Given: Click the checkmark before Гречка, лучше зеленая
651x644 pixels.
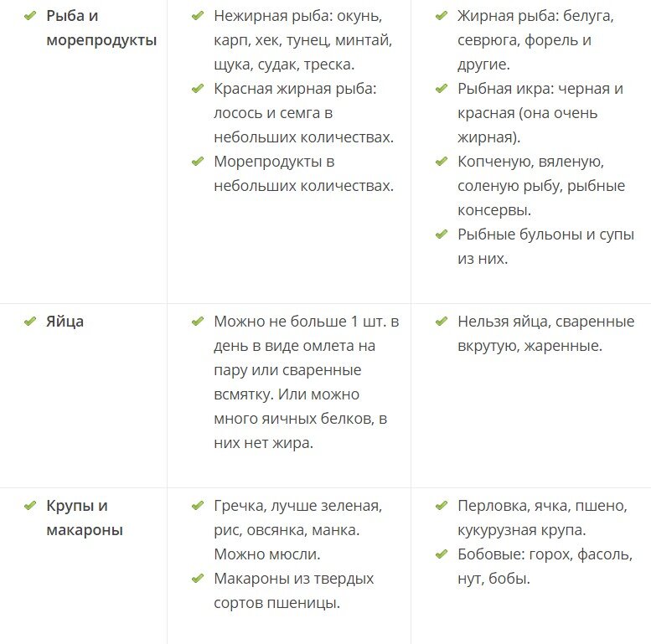Looking at the screenshot, I should pyautogui.click(x=198, y=506).
